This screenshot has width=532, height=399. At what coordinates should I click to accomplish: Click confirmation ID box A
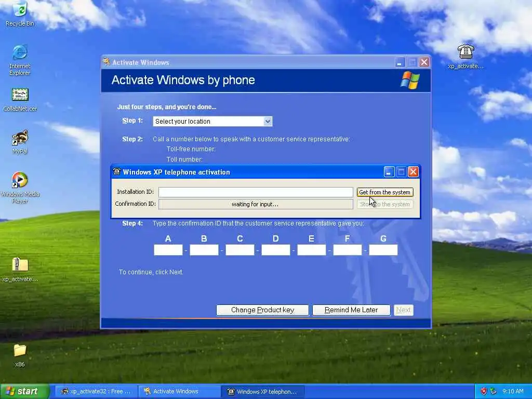pyautogui.click(x=168, y=250)
